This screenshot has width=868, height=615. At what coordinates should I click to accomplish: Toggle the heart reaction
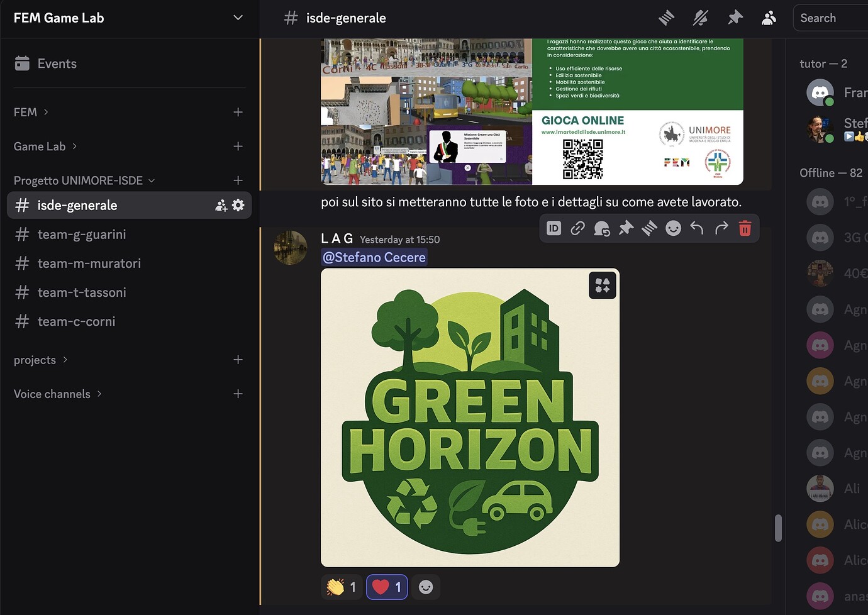point(387,587)
